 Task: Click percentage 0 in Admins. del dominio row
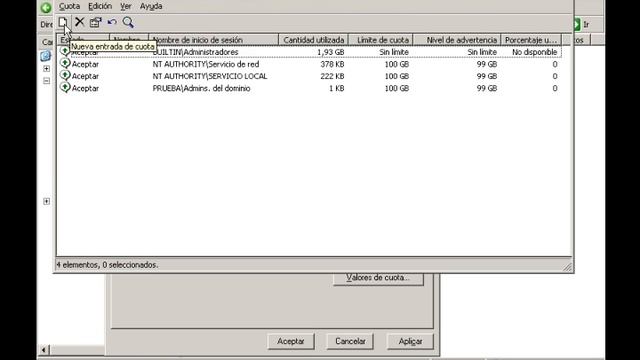point(555,88)
